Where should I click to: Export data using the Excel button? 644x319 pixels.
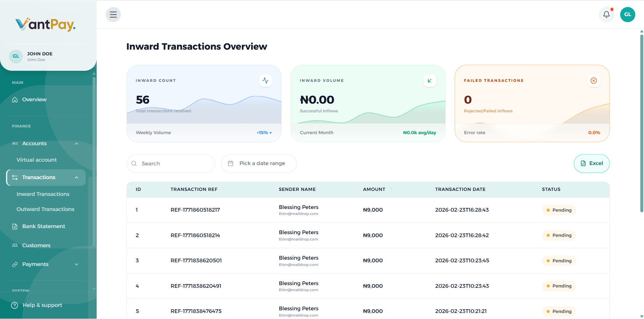592,163
